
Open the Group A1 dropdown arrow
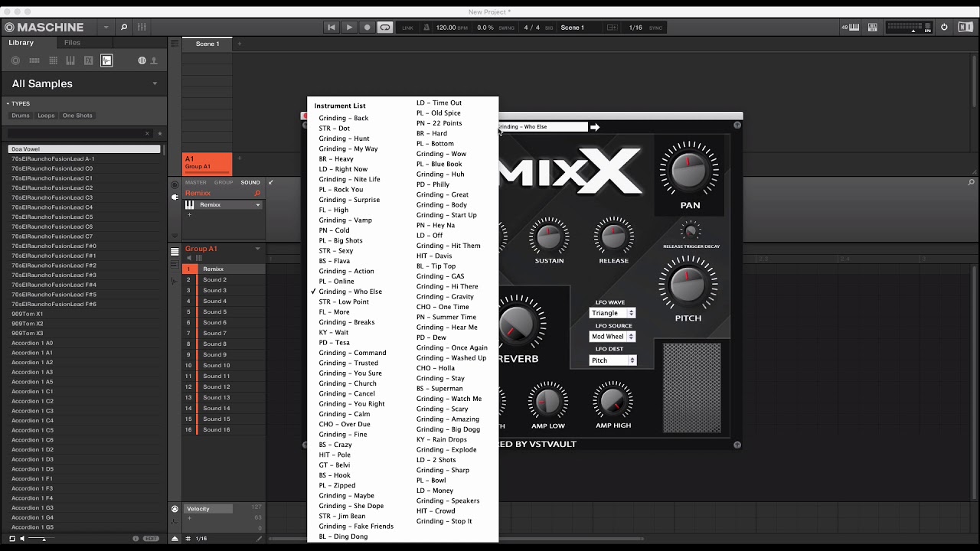point(257,249)
